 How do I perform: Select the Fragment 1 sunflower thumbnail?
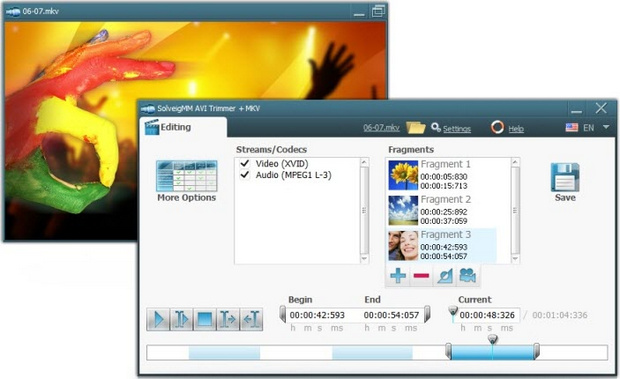pyautogui.click(x=403, y=175)
